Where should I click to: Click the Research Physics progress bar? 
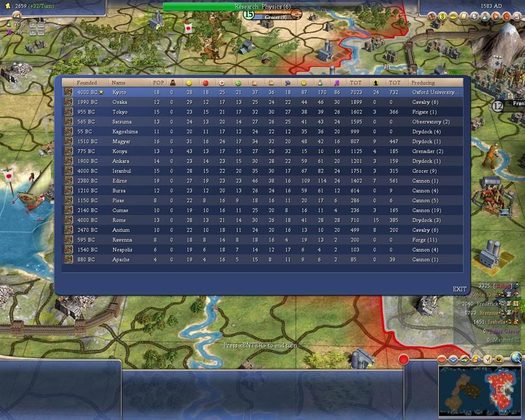(x=262, y=6)
